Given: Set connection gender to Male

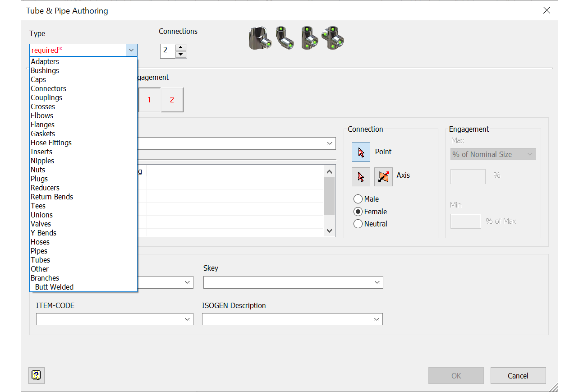Looking at the screenshot, I should tap(366, 199).
